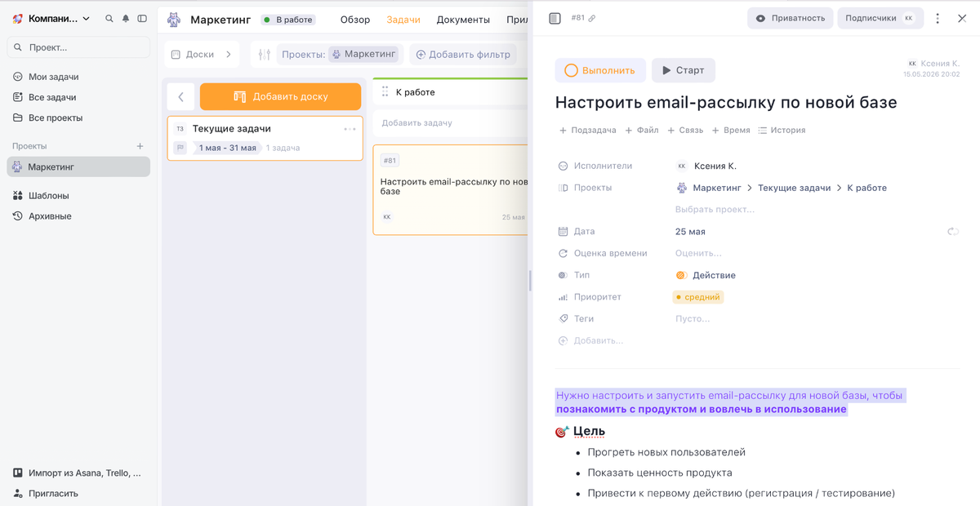Click the date value 25 мая
Image resolution: width=980 pixels, height=506 pixels.
coord(690,232)
